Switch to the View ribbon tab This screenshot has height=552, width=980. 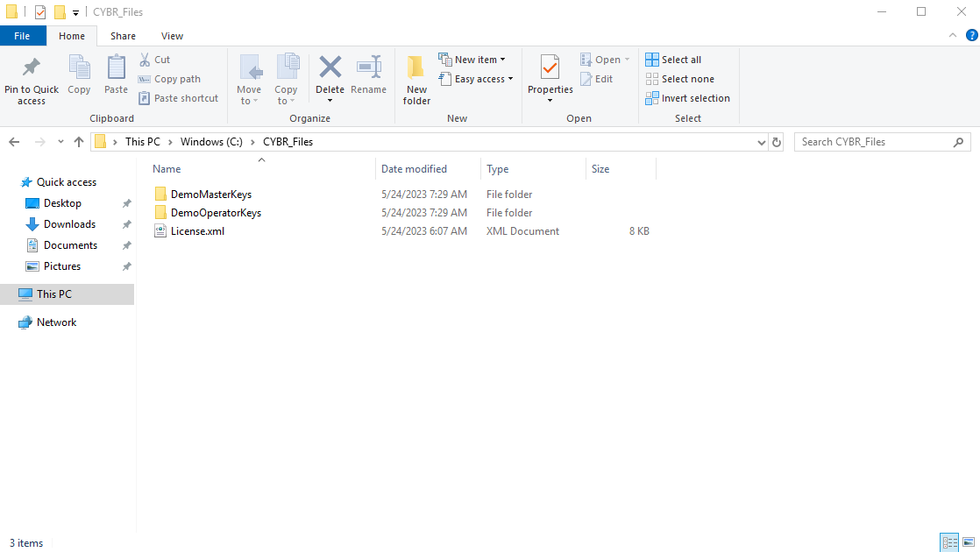click(x=172, y=36)
